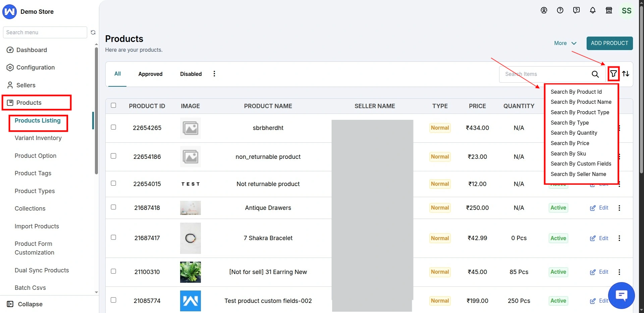The height and width of the screenshot is (313, 644).
Task: Choose Search By Custom Fields
Action: pos(581,164)
